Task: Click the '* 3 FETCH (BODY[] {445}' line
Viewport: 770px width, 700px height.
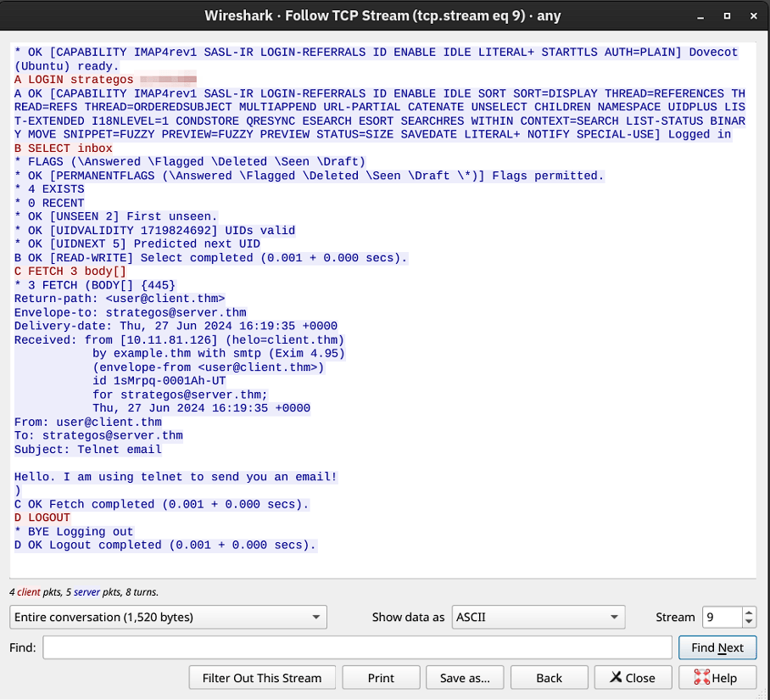Action: coord(95,285)
